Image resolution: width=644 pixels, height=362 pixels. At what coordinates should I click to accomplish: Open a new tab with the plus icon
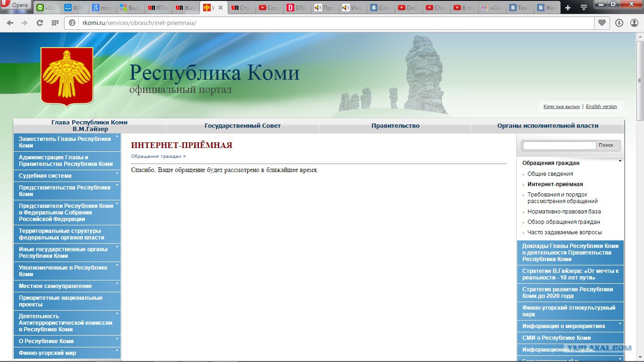point(568,8)
